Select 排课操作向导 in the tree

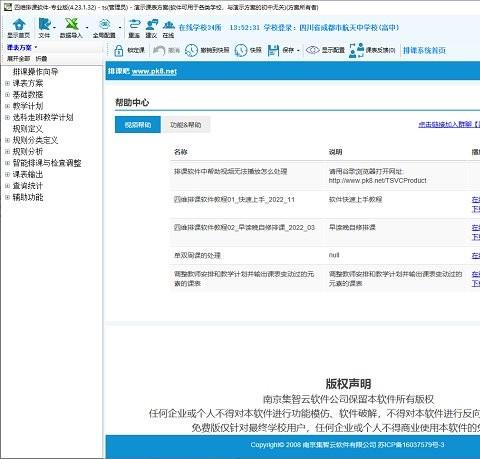point(35,72)
